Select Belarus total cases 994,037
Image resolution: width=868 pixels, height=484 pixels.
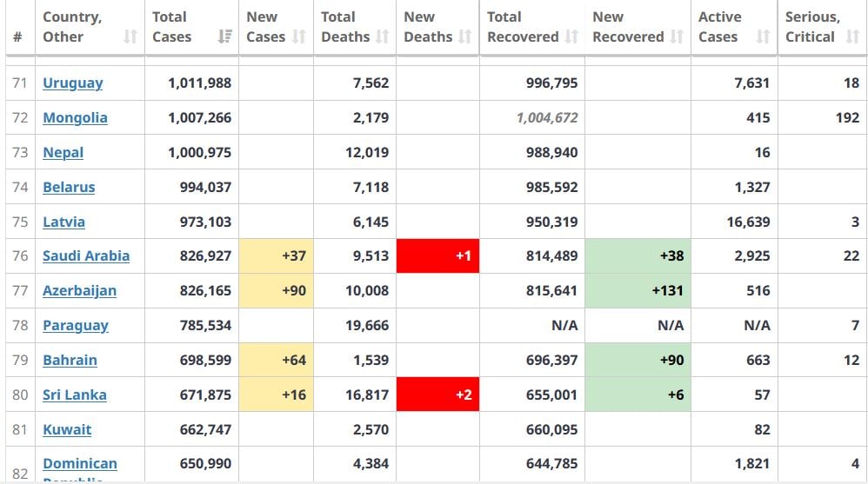click(x=205, y=188)
